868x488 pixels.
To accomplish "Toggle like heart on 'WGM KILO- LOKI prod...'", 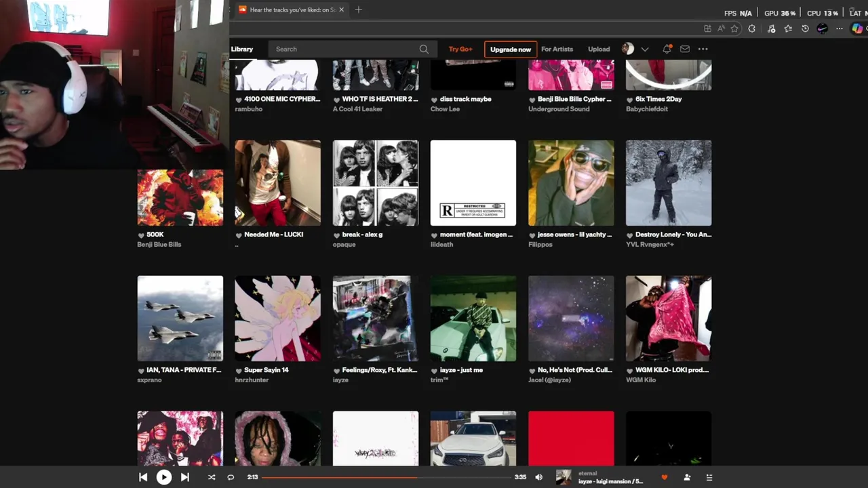I will 629,371.
